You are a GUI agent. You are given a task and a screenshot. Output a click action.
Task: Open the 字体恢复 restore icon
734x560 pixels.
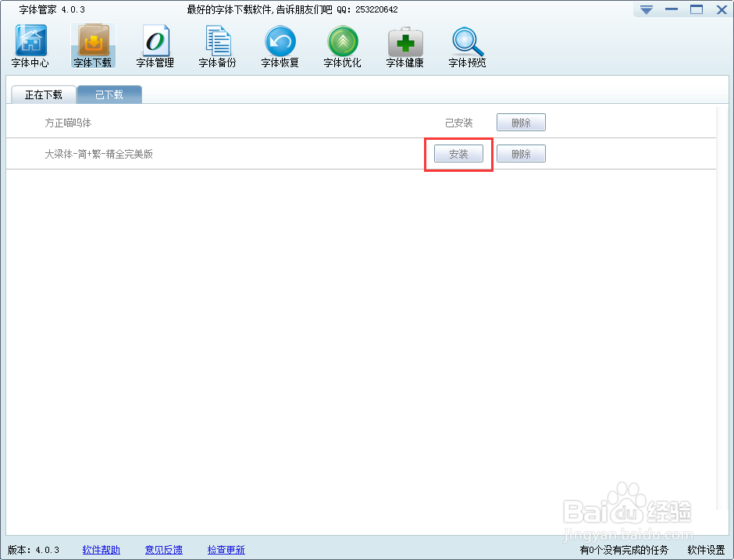tap(280, 46)
